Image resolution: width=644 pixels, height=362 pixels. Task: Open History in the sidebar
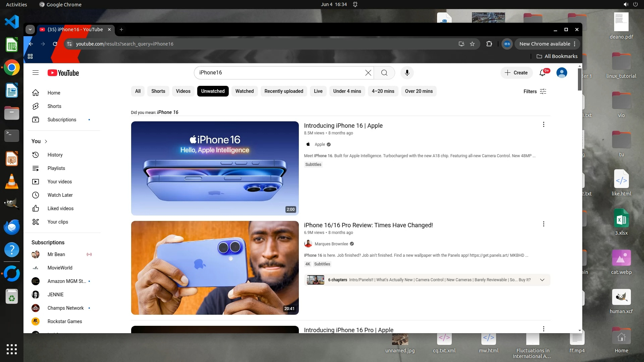tap(55, 155)
